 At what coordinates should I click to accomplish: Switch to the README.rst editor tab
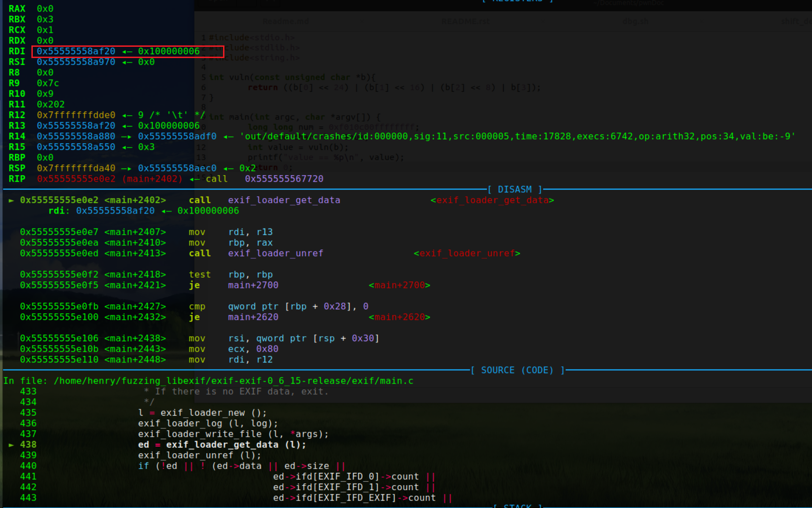(465, 22)
